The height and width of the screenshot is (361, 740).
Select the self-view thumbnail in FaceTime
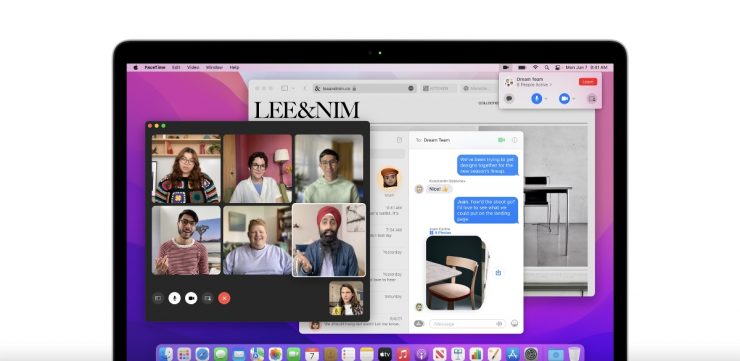point(346,298)
